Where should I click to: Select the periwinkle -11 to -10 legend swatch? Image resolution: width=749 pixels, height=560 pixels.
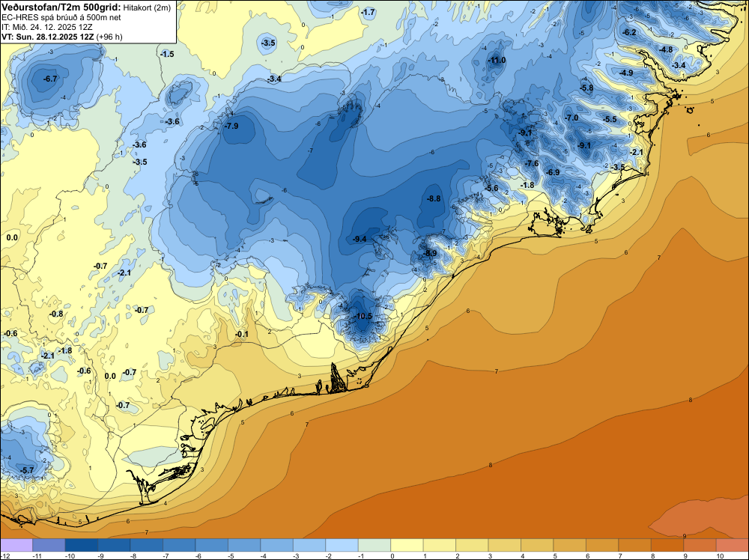(x=49, y=545)
